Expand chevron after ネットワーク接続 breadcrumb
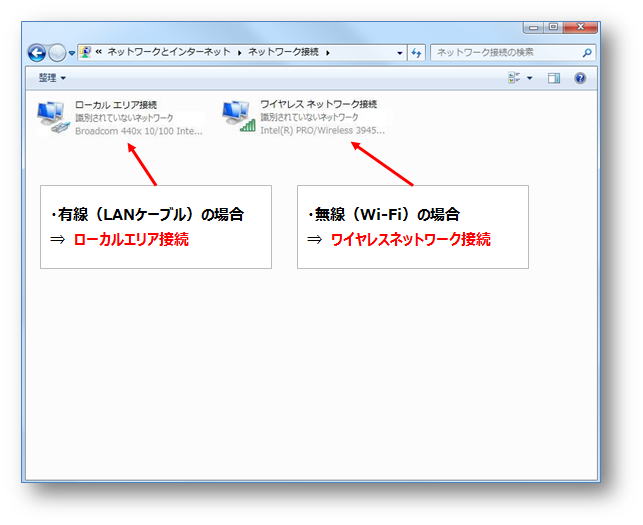 (x=328, y=52)
